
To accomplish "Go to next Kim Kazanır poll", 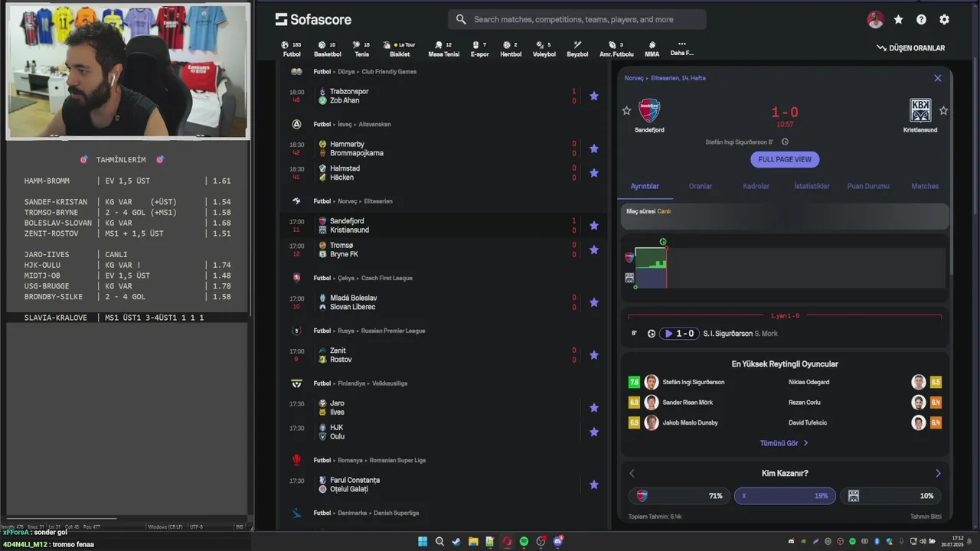I will pos(938,473).
